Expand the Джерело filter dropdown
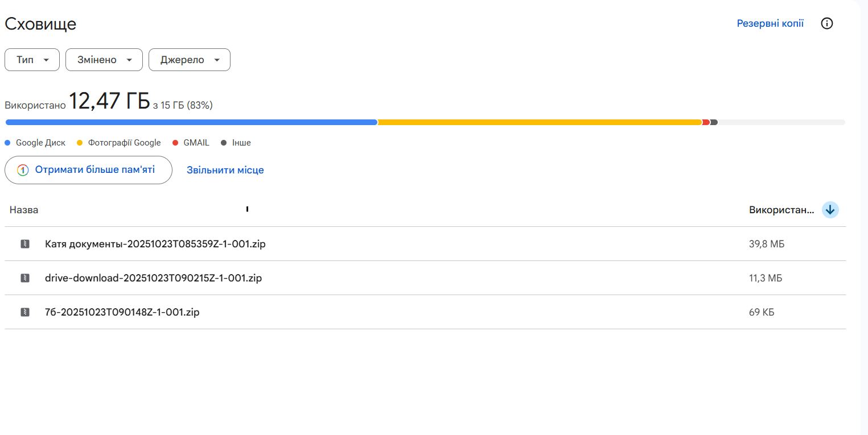Screen dimensions: 868x435 tap(189, 60)
